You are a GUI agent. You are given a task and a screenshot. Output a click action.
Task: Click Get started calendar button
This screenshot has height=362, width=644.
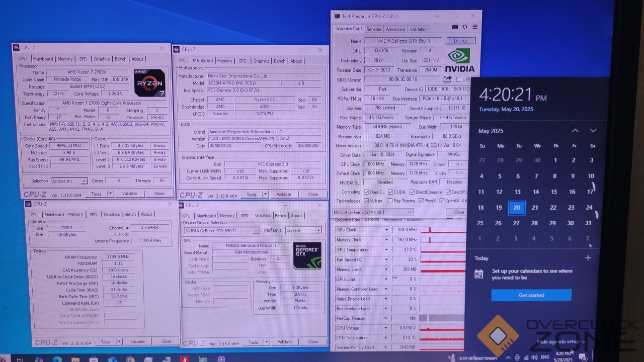click(x=531, y=295)
